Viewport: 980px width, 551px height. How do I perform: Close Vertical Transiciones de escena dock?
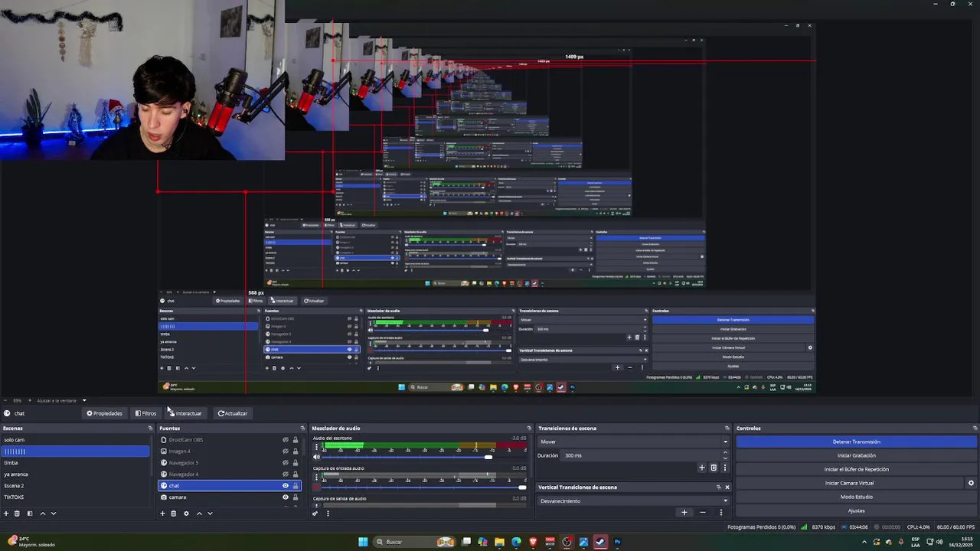727,487
